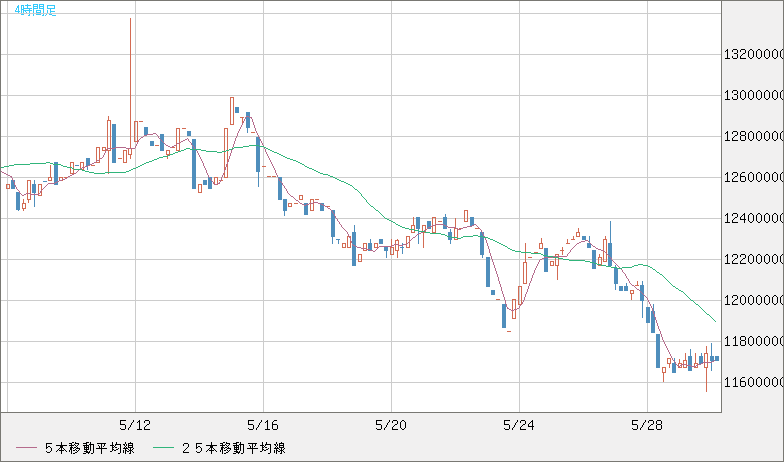Screen dimensions: 784x462
Task: Click the 11800000 price axis label
Action: click(x=754, y=342)
